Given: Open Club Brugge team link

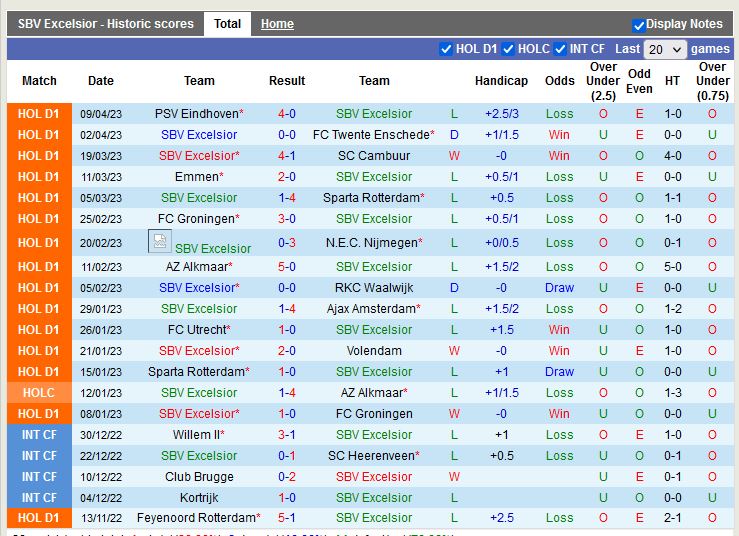Looking at the screenshot, I should coord(199,477).
